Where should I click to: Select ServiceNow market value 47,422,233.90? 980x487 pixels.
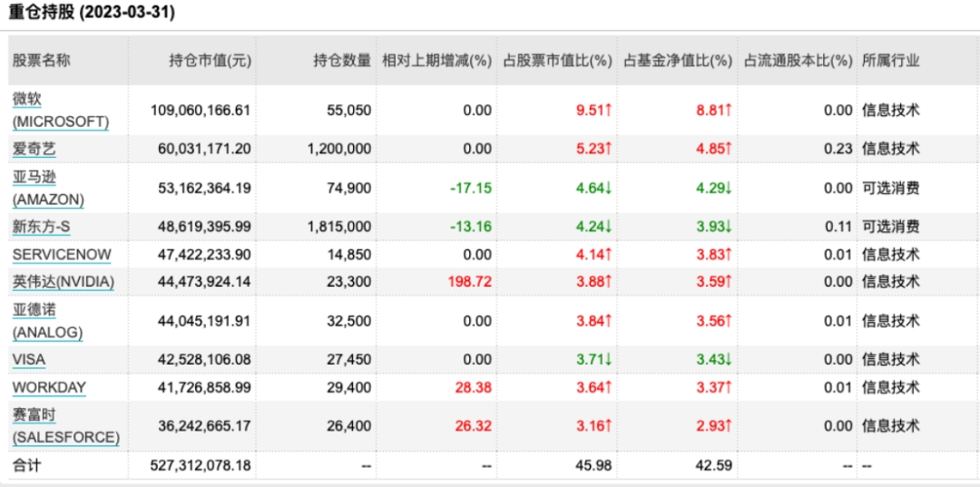coord(205,255)
